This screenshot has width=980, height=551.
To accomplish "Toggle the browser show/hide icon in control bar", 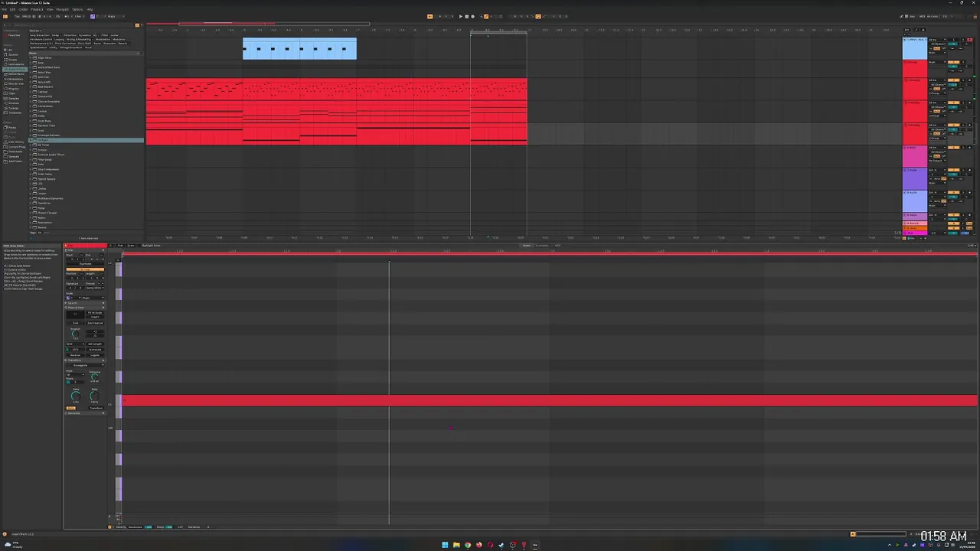I will pyautogui.click(x=5, y=16).
